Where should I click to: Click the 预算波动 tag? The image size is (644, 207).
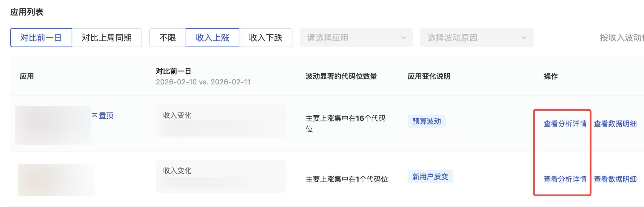pos(426,121)
